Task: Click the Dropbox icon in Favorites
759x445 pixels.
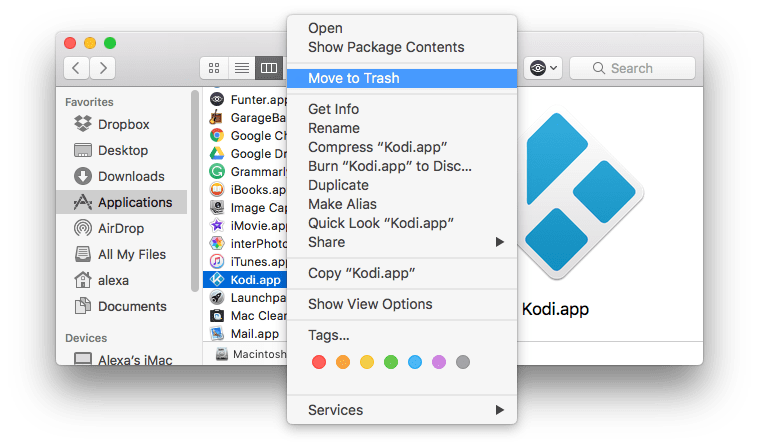Action: [83, 124]
